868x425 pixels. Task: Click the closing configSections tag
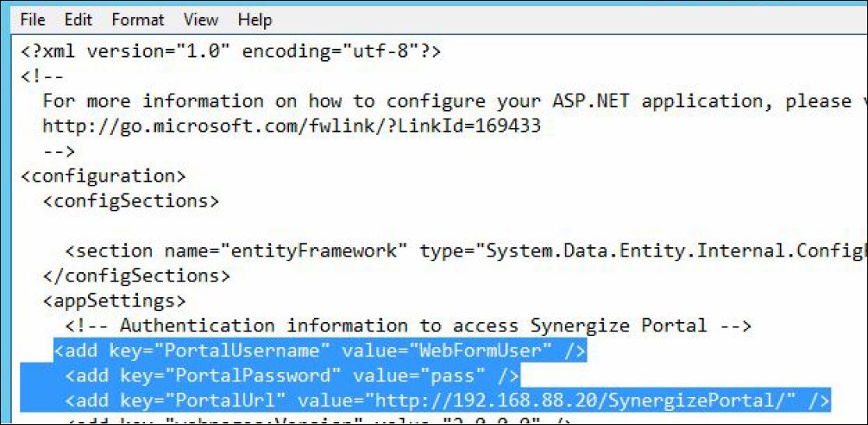136,276
